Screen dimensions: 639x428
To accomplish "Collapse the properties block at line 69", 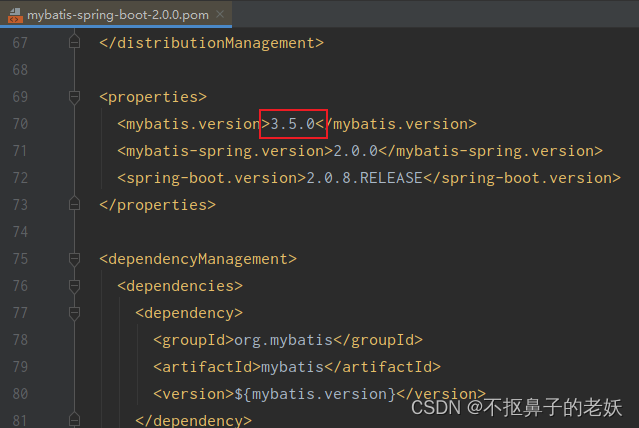I will (74, 97).
